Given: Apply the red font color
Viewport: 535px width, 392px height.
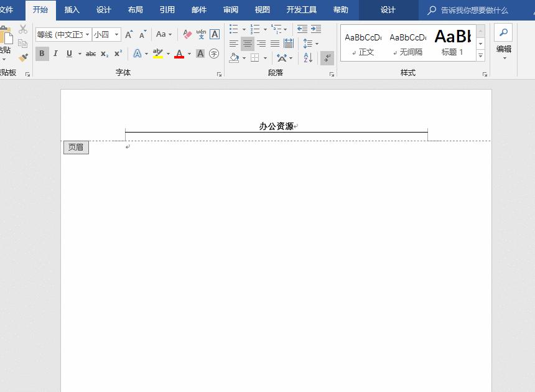Looking at the screenshot, I should pyautogui.click(x=179, y=54).
